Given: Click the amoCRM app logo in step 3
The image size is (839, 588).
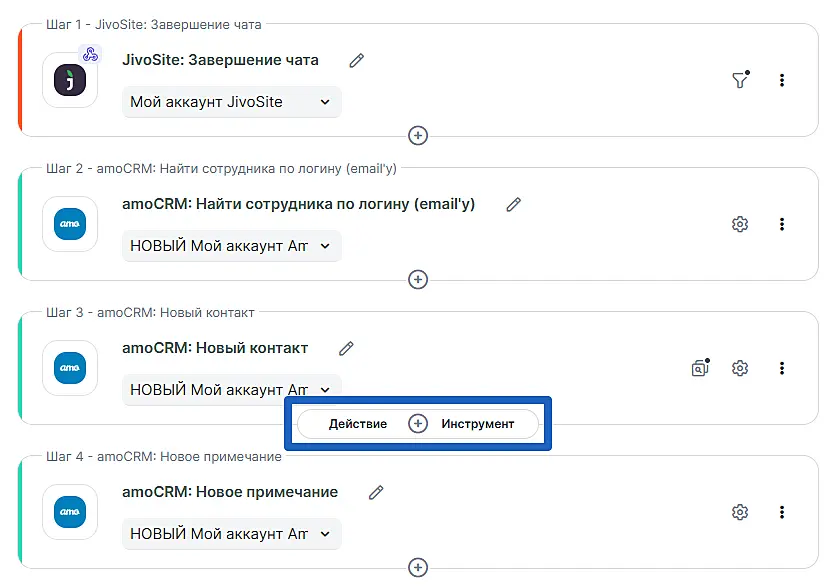Looking at the screenshot, I should tap(70, 368).
